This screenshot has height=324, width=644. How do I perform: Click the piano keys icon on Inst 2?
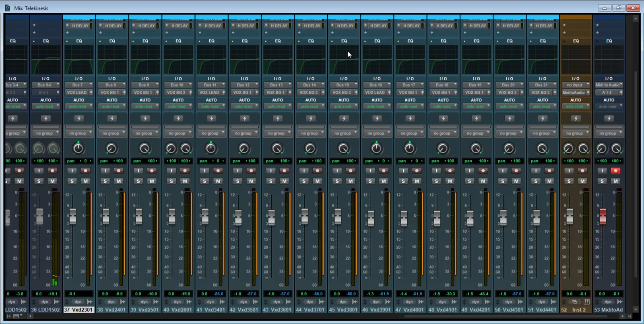point(587,302)
